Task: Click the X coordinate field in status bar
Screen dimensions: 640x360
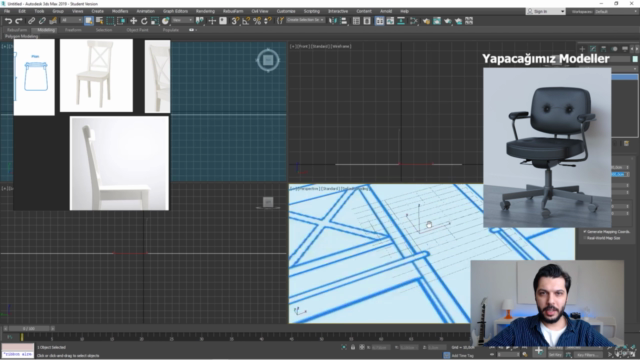Action: tap(380, 347)
